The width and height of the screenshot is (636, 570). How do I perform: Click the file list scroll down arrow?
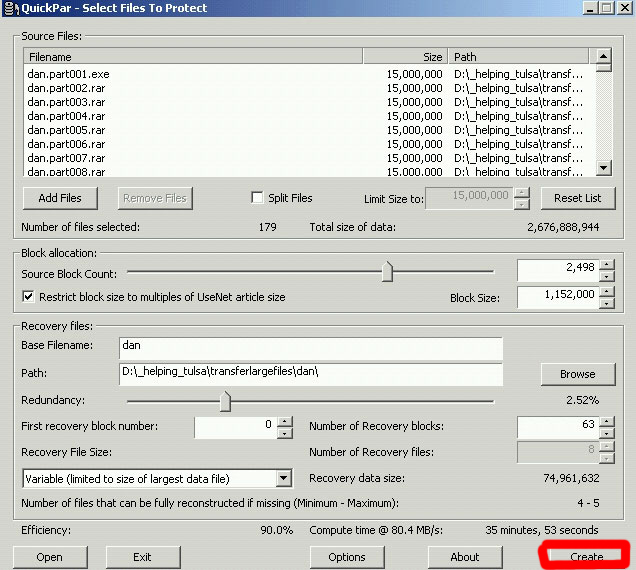tap(604, 168)
